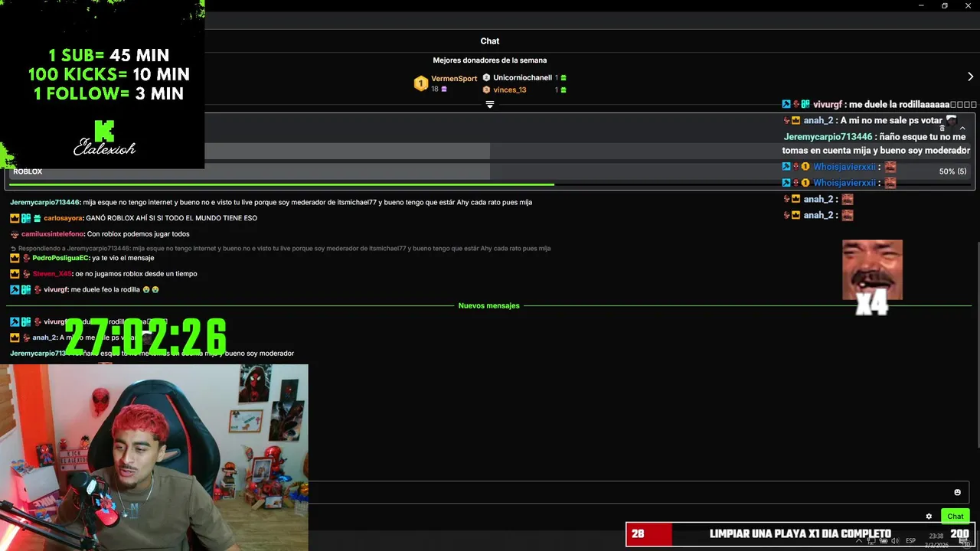Open vinces_13's profile in the leaderboard
The image size is (980, 551).
pos(509,90)
